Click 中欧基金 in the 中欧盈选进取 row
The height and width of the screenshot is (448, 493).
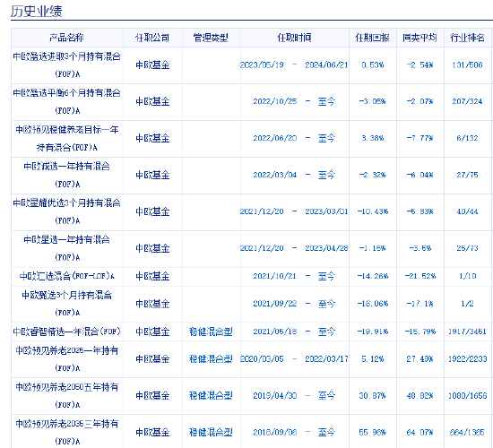[152, 65]
